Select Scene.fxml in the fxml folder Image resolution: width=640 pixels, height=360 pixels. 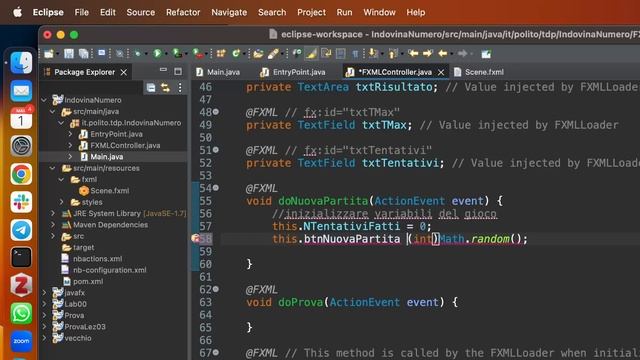point(109,191)
